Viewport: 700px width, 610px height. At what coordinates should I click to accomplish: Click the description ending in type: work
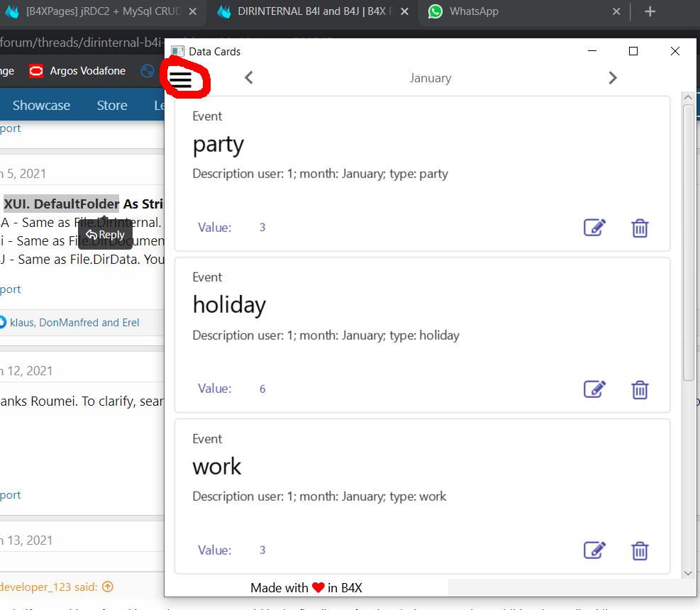319,497
